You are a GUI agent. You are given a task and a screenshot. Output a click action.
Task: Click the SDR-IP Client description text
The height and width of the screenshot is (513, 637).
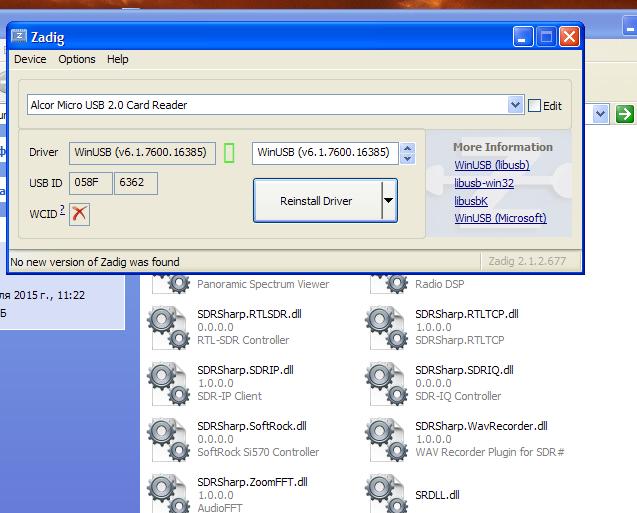(230, 396)
